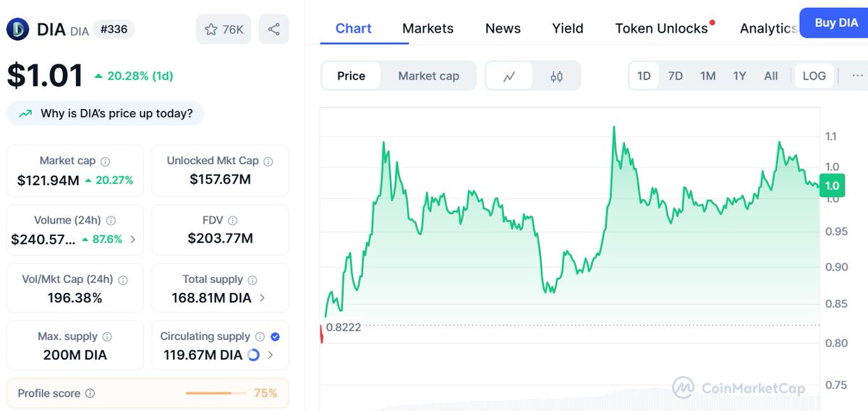Click the #336 rank badge
This screenshot has height=411, width=868.
pyautogui.click(x=114, y=30)
